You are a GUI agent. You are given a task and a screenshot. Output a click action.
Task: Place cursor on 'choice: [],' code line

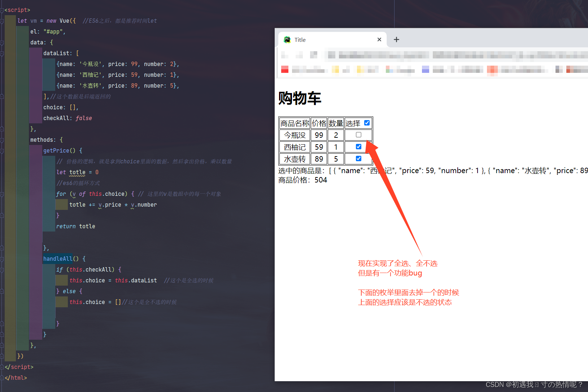coord(61,107)
